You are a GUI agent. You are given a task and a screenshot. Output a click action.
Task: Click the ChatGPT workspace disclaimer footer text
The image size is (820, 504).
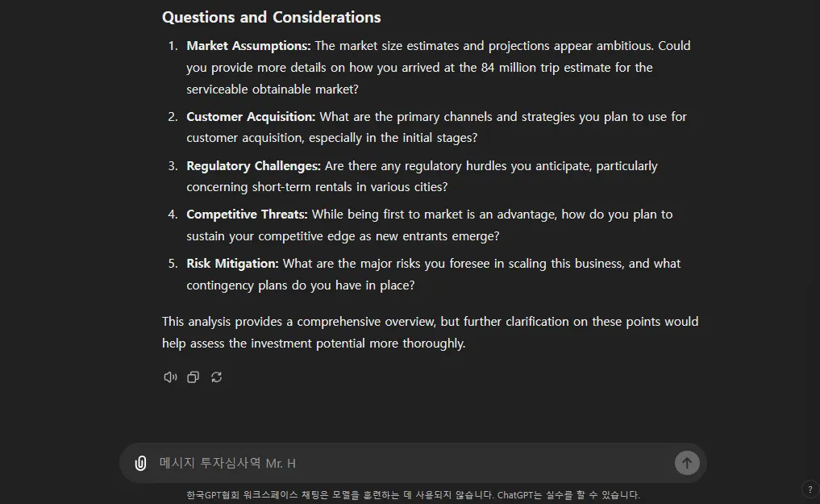(413, 495)
